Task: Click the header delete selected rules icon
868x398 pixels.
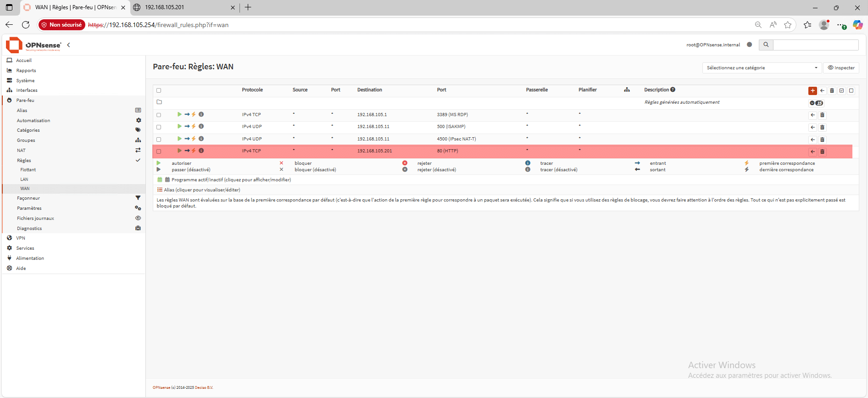Action: pyautogui.click(x=832, y=90)
